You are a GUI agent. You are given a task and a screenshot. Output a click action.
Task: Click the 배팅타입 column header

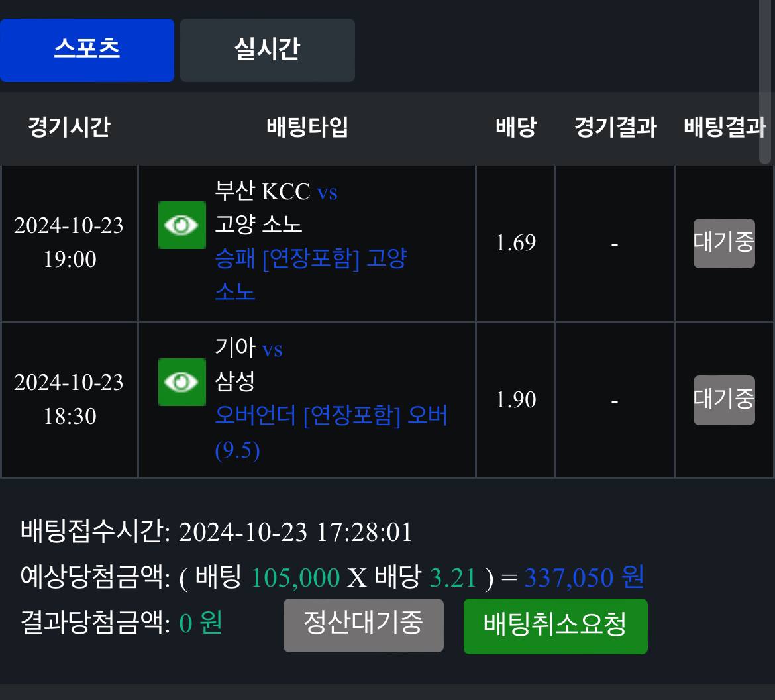(307, 127)
